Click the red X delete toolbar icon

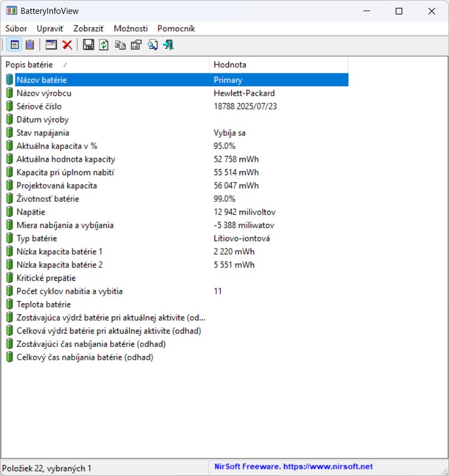(67, 45)
